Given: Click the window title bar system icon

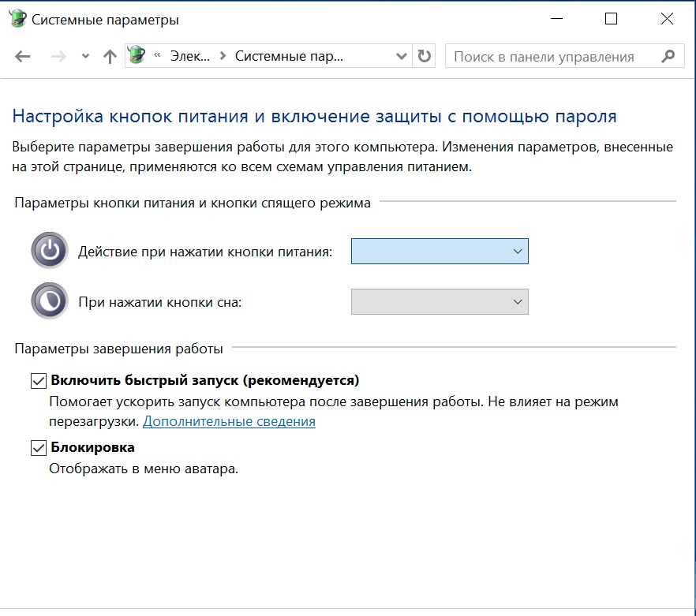Looking at the screenshot, I should 17,19.
